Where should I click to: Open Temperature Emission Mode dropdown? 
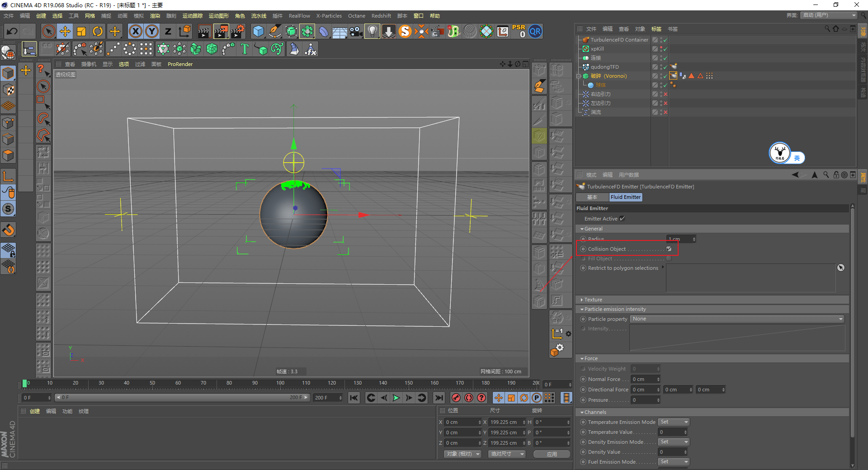click(x=674, y=422)
